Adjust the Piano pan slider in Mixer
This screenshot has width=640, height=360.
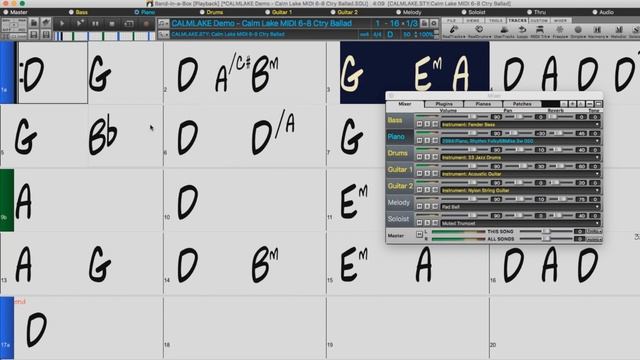click(513, 133)
